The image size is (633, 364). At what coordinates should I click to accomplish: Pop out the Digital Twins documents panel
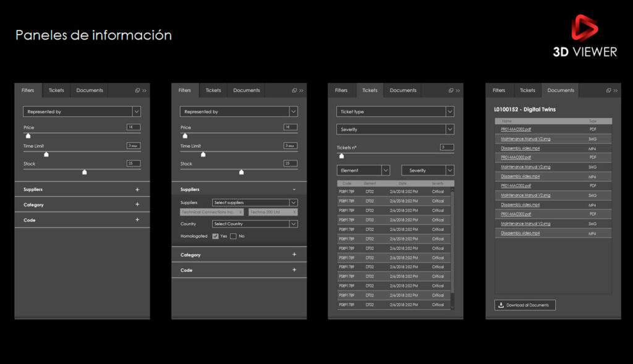[608, 90]
